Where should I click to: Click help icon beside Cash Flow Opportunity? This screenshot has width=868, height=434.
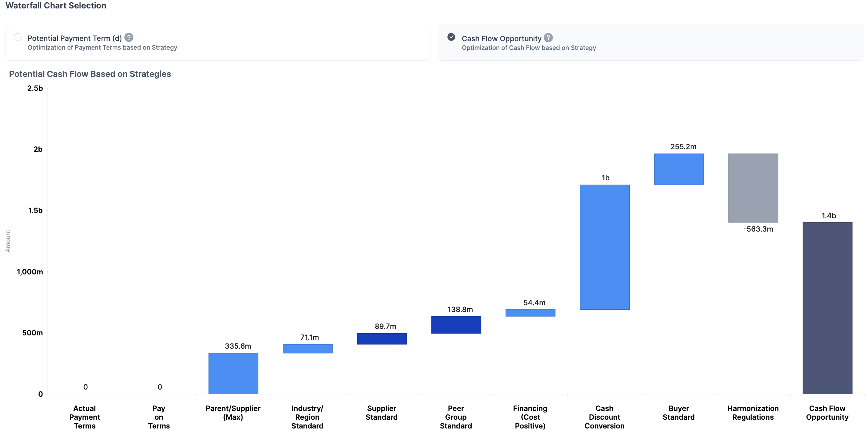click(x=548, y=38)
